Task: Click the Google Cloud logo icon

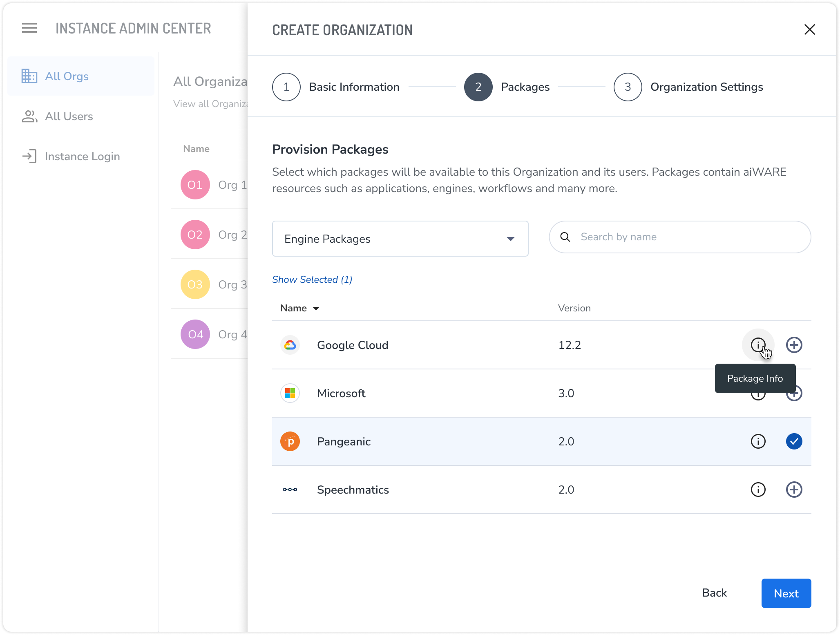Action: click(x=290, y=345)
